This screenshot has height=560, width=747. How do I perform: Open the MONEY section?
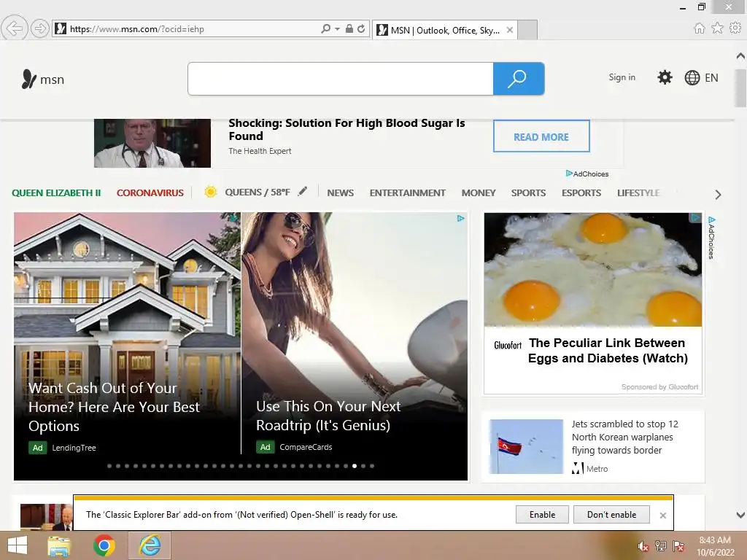point(479,192)
